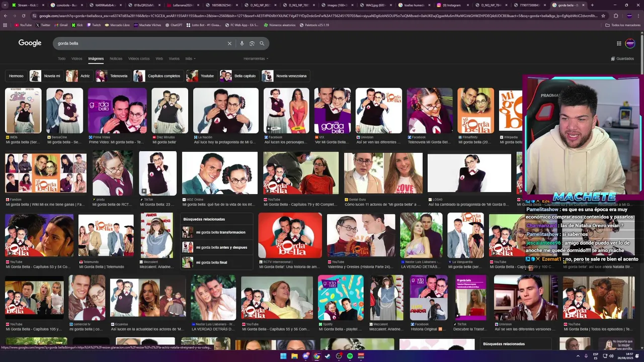Open related search mi gorda bella antes y despues
The image size is (644, 362).
pos(216,247)
